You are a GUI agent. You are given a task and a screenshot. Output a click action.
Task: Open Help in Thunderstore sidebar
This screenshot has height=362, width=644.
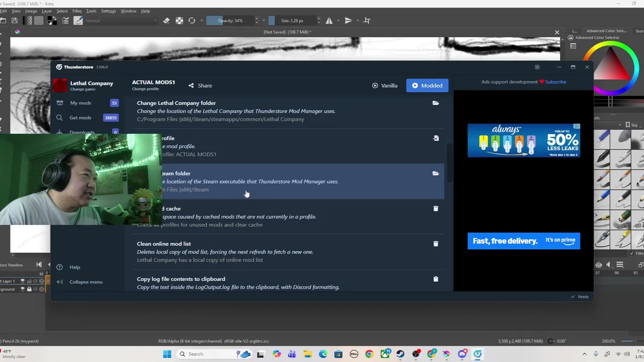coord(74,267)
